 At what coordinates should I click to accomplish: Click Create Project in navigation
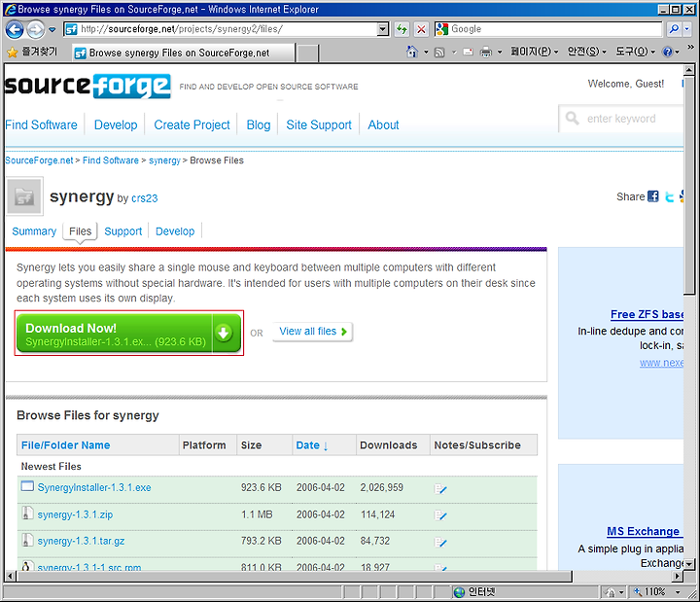192,124
